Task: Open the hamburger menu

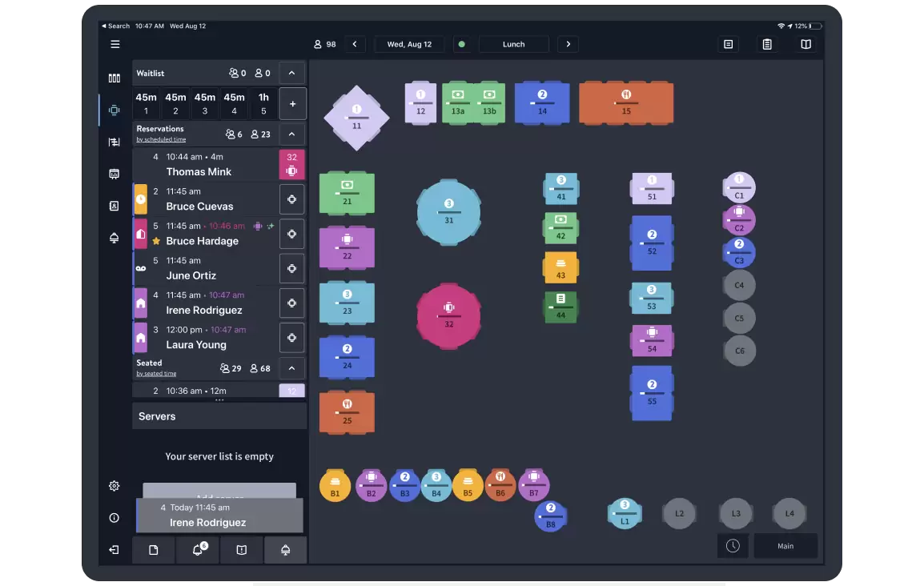Action: [115, 45]
